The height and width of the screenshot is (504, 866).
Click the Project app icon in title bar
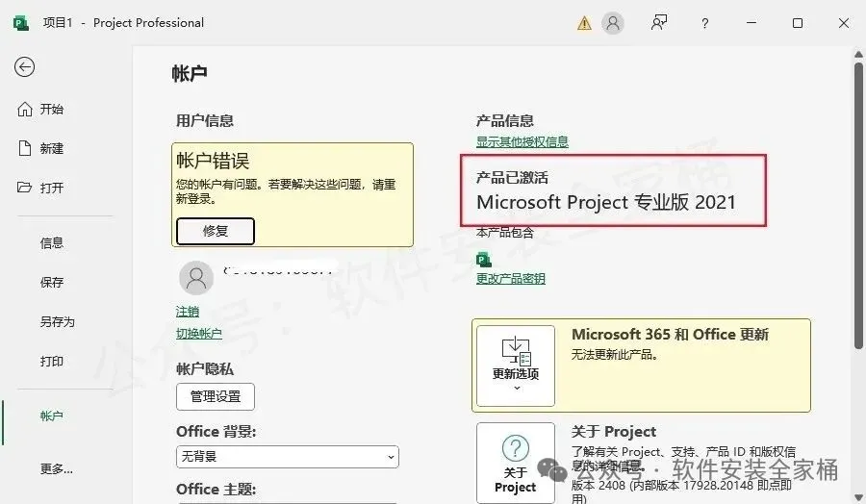click(21, 23)
